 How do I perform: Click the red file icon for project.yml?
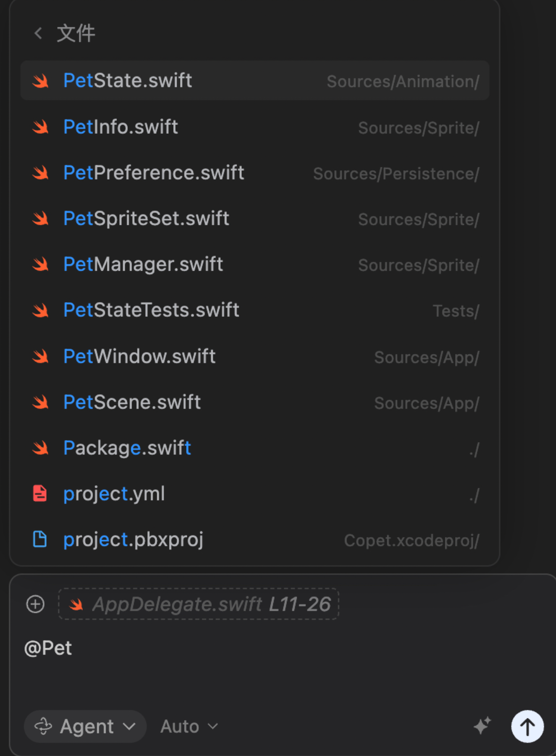click(x=40, y=494)
